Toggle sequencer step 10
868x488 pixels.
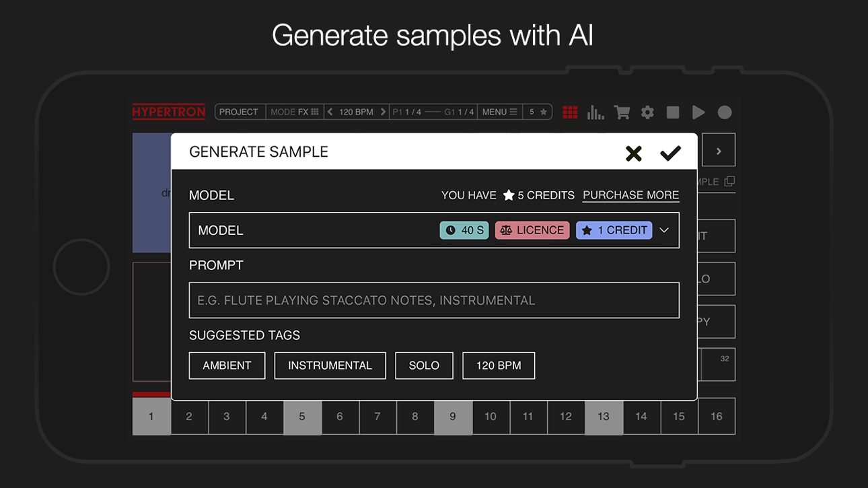[491, 417]
